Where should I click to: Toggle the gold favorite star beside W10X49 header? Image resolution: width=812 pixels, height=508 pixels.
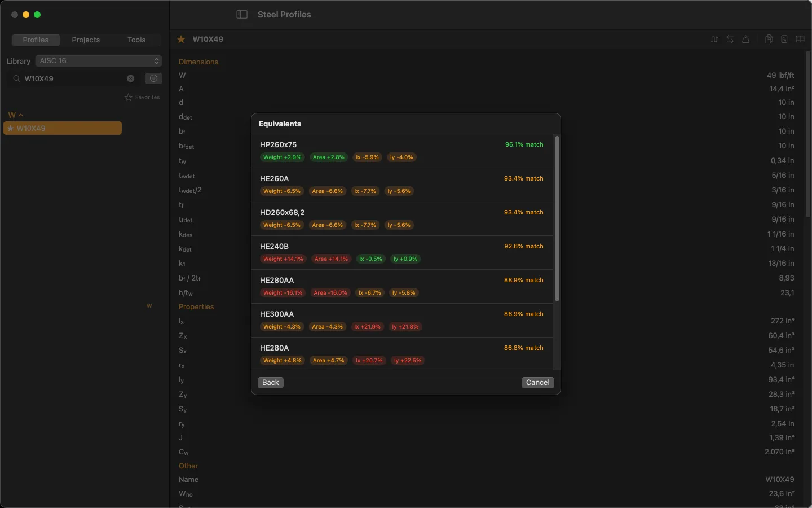pos(181,39)
